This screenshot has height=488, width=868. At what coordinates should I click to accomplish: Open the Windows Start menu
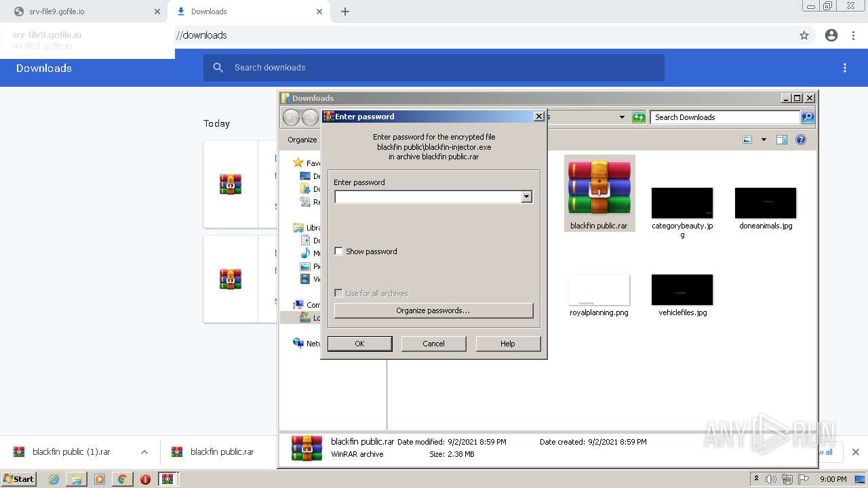pos(18,479)
